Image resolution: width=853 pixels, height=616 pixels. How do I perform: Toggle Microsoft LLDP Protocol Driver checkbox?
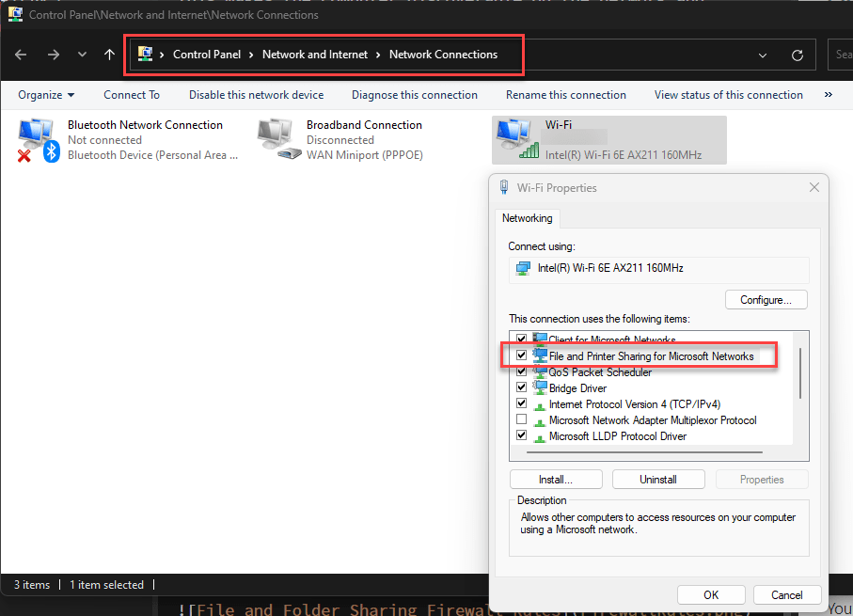click(522, 435)
